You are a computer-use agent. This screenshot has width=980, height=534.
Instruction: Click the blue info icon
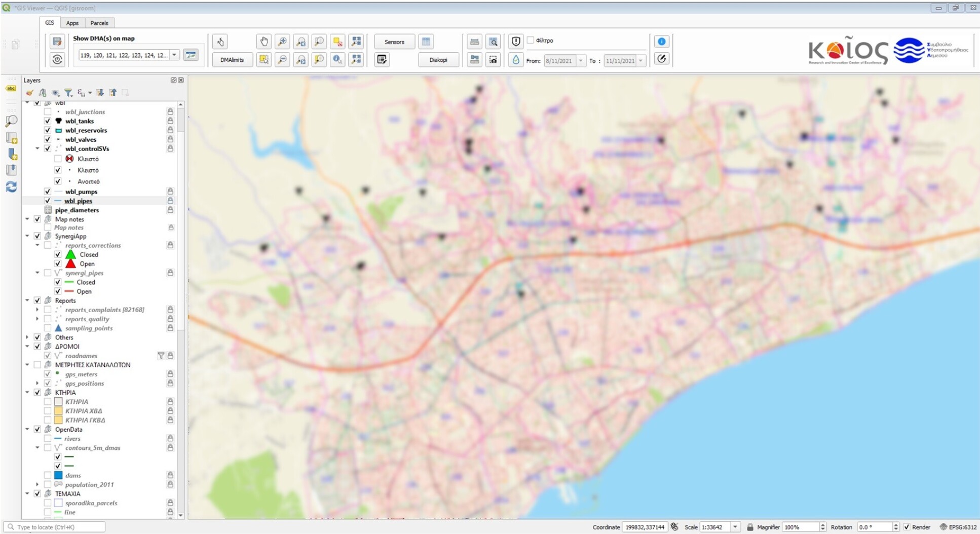pos(661,42)
